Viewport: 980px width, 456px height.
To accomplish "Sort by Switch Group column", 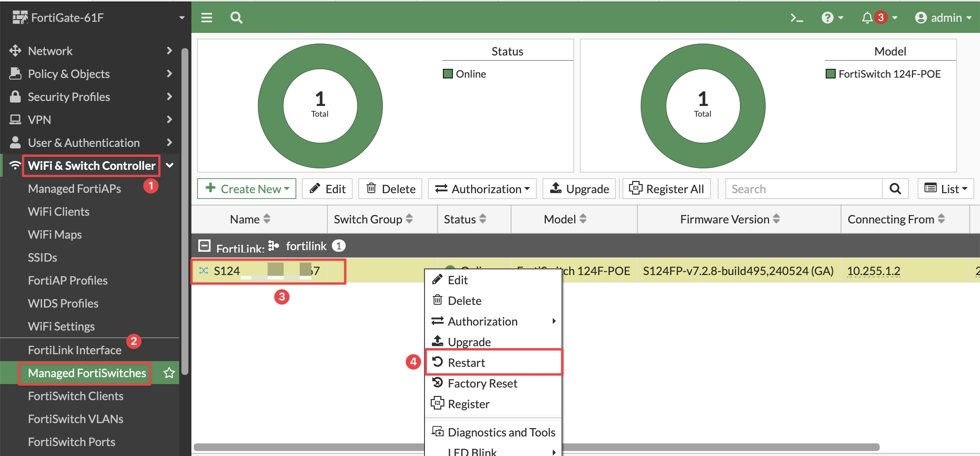I will 373,219.
